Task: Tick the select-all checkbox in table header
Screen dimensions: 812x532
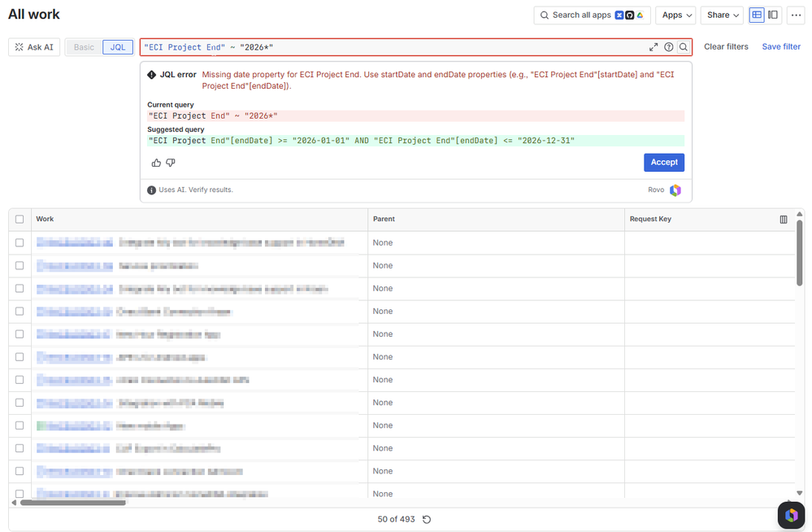Action: 20,220
